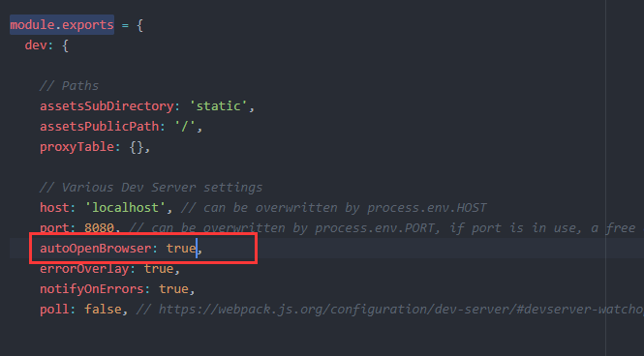This screenshot has width=644, height=356.
Task: Click the '/' string value
Action: [185, 127]
